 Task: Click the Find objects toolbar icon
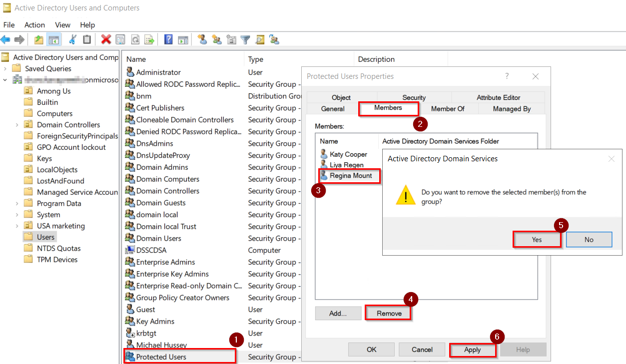(259, 39)
